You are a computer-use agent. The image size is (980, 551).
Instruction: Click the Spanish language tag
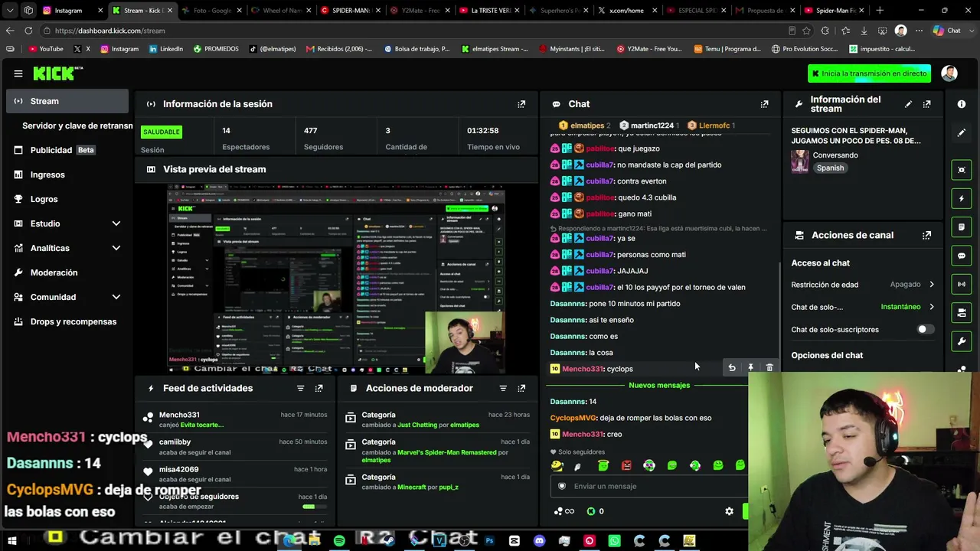tap(830, 168)
